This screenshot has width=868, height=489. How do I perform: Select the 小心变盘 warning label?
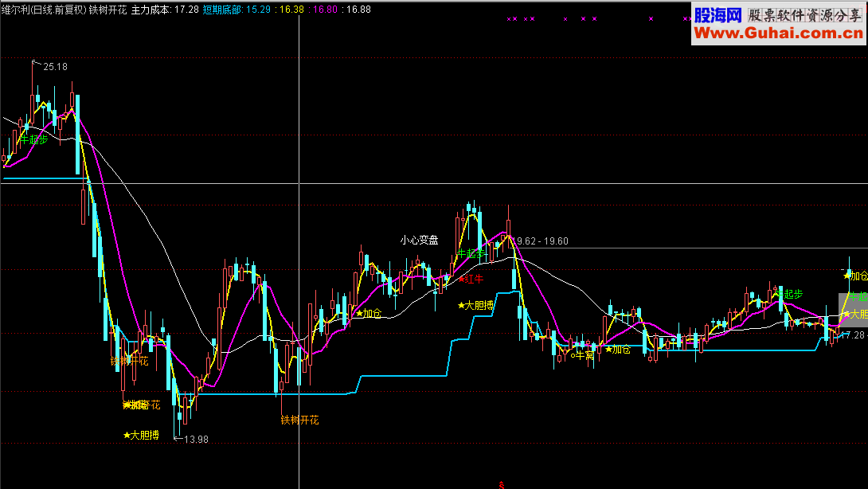pos(419,240)
